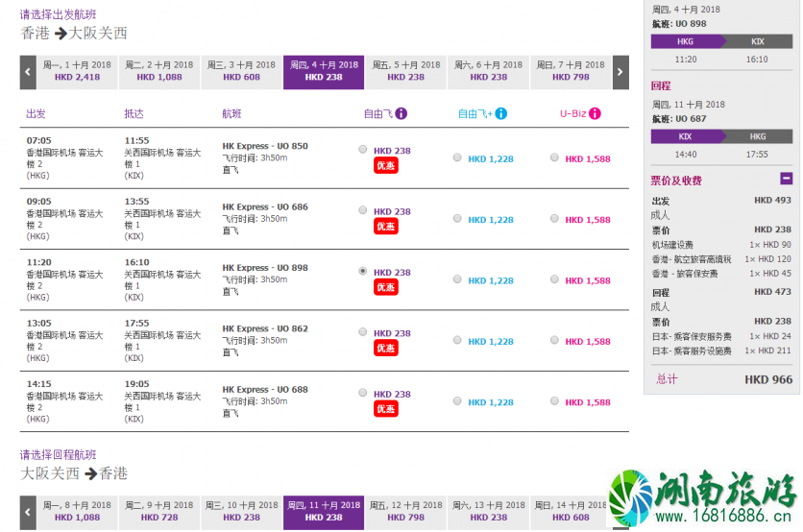
Task: Choose departure date 周一 1 十月 HKD 2,418
Action: 78,72
